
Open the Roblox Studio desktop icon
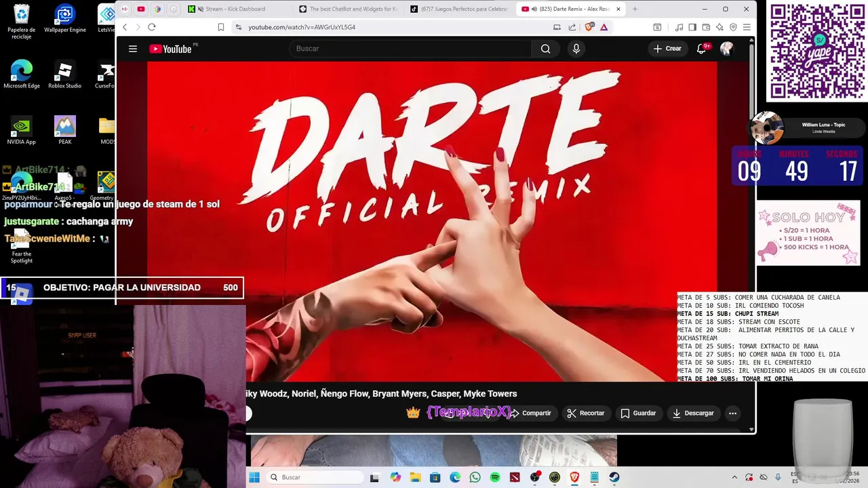point(65,75)
